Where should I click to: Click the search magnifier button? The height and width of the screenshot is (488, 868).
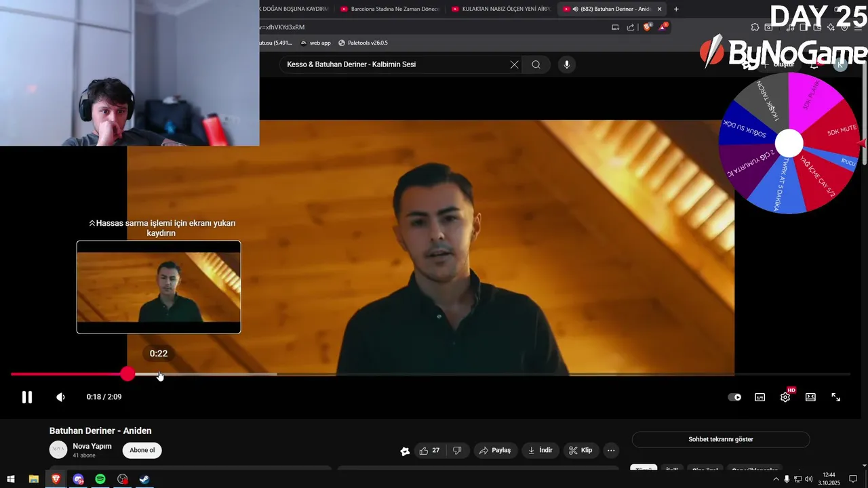click(x=536, y=64)
